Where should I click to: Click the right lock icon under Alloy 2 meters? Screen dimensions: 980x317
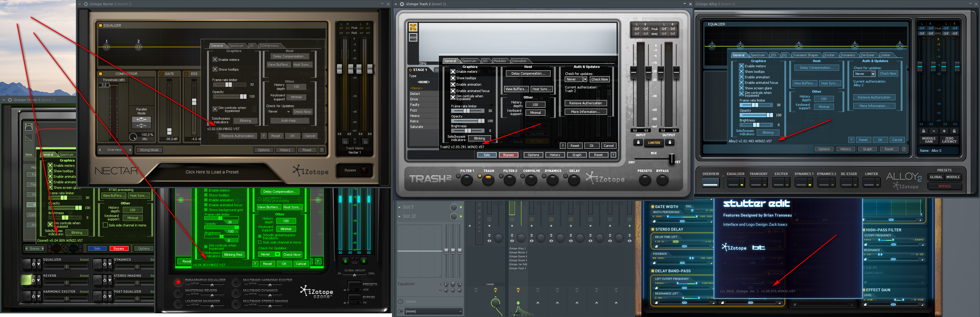954,131
